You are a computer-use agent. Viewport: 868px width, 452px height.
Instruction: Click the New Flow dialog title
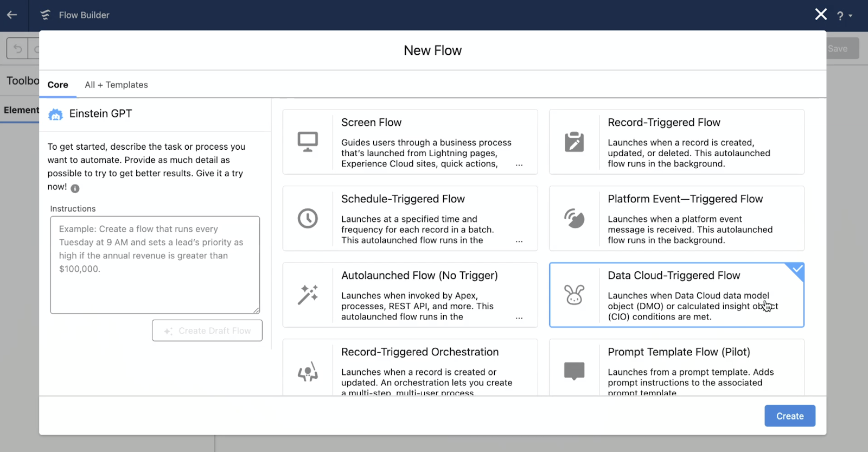pos(433,50)
